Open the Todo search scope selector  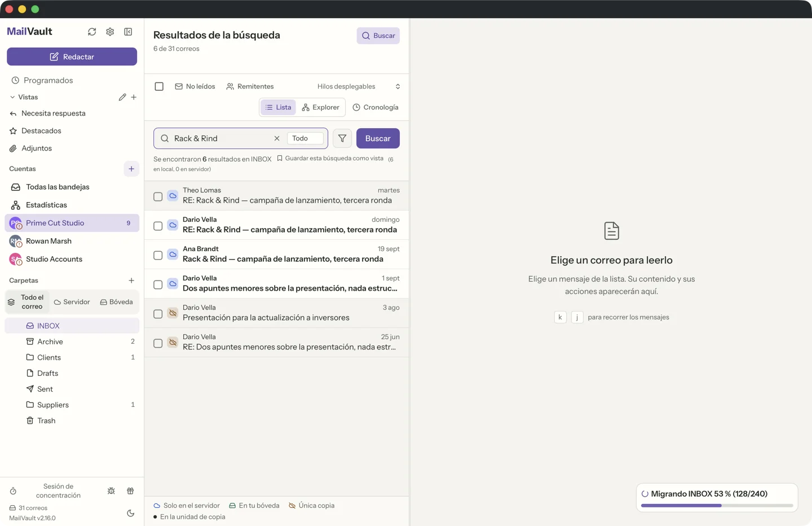[306, 138]
